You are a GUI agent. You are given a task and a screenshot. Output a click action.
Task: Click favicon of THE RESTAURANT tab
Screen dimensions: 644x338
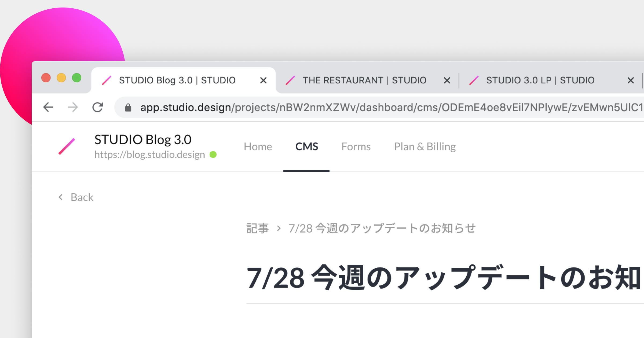point(290,80)
